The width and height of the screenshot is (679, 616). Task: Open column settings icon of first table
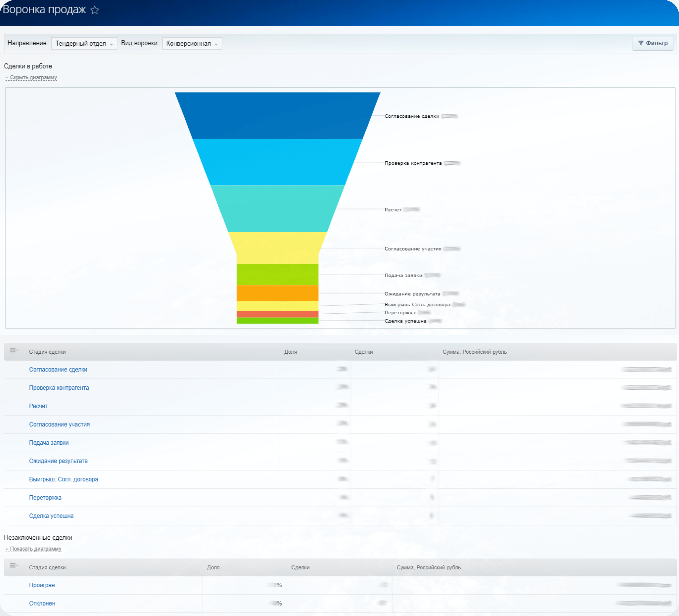coord(14,351)
